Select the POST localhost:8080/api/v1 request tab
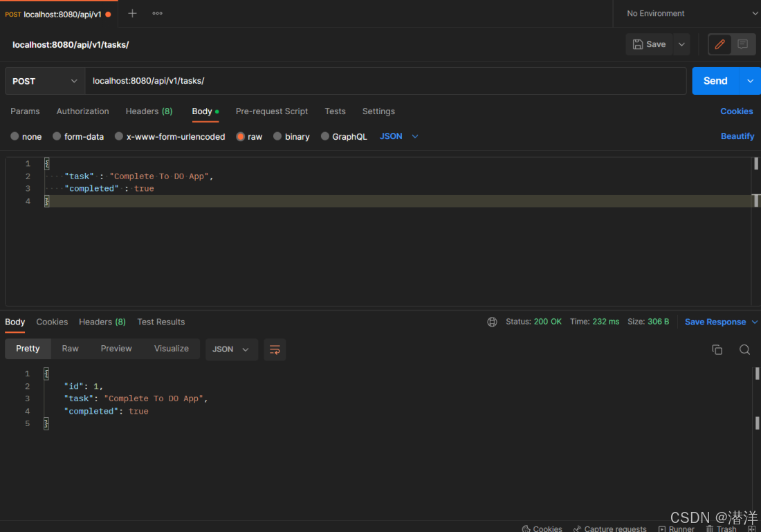The width and height of the screenshot is (761, 532). pos(58,14)
